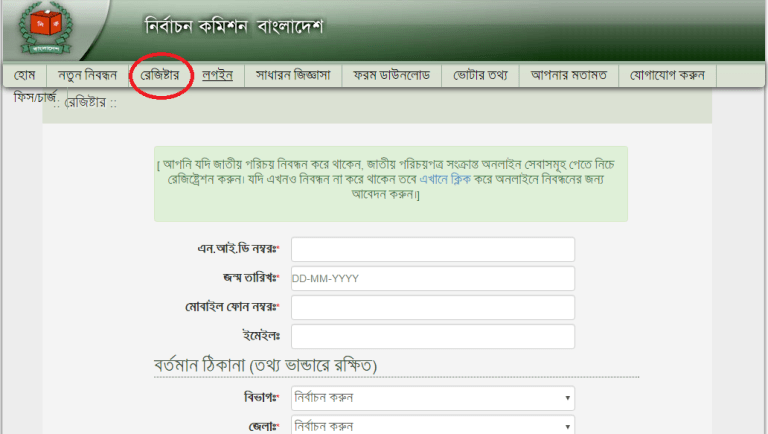Open সাধারন জিজ্ঞাসা menu item
This screenshot has height=434, width=768.
pos(293,75)
